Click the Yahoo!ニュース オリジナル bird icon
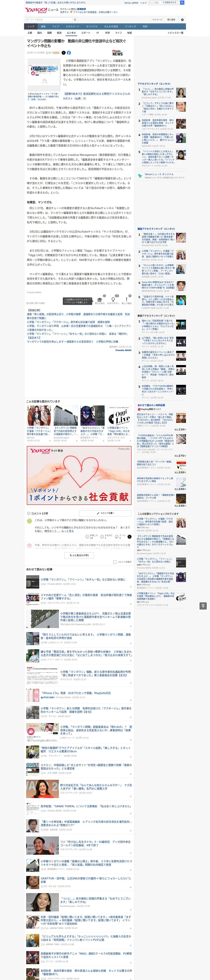Viewport: 210px width, 980px height. [141, 176]
